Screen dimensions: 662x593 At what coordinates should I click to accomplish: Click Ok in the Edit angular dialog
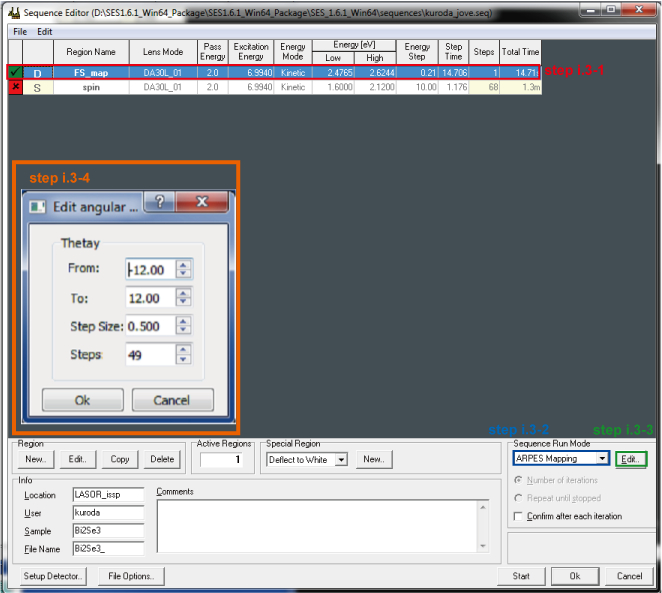click(82, 400)
